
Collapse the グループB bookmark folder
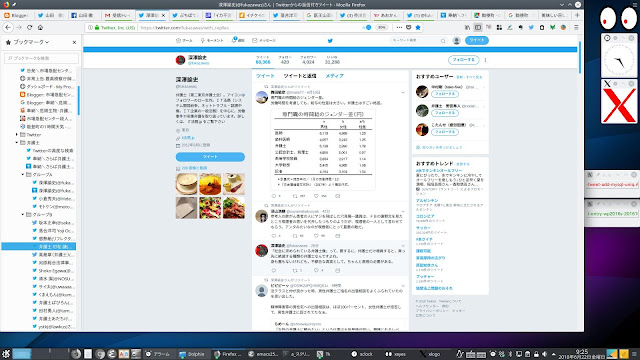pyautogui.click(x=22, y=214)
